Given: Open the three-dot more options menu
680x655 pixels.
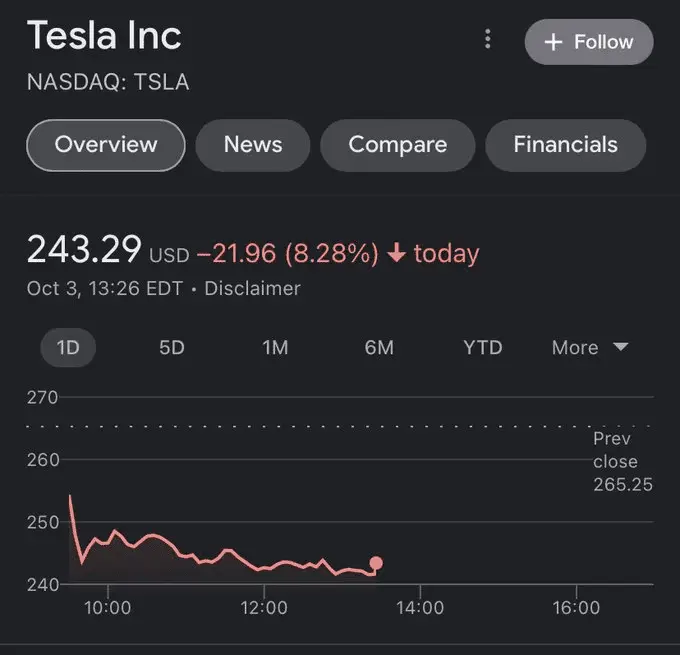Looking at the screenshot, I should coord(488,39).
